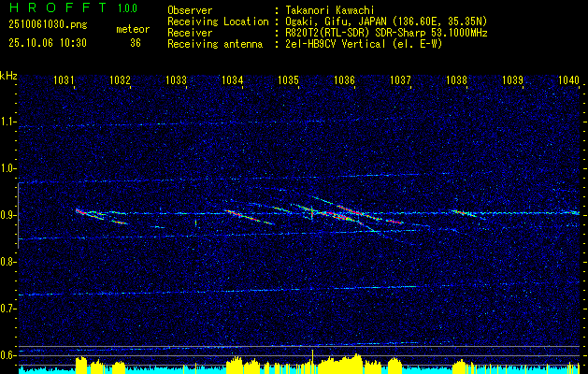Select antenna text 2el-HB9CV Vertical
The width and height of the screenshot is (588, 374).
336,44
